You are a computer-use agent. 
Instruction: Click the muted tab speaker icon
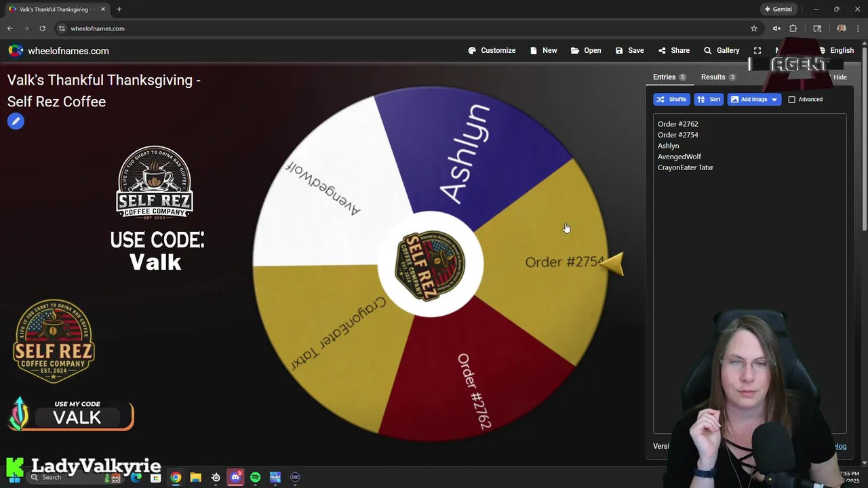pos(776,28)
